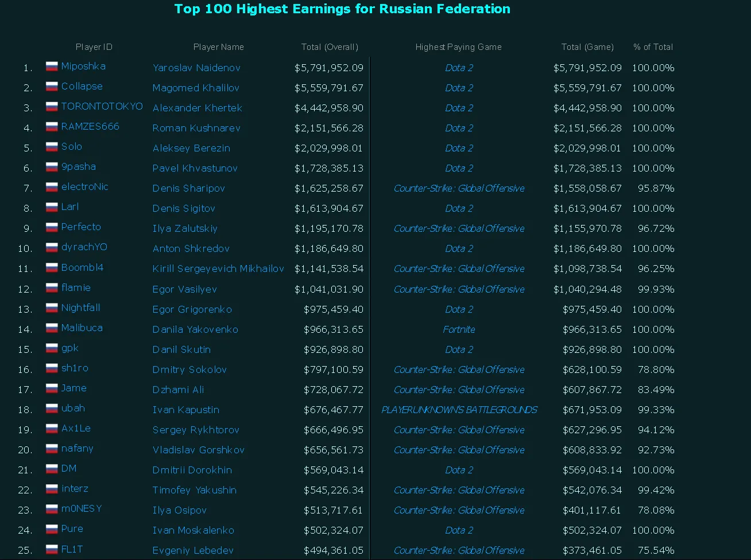This screenshot has width=751, height=560.
Task: Select the flag icon beside TORONTOTOKYO
Action: point(52,107)
